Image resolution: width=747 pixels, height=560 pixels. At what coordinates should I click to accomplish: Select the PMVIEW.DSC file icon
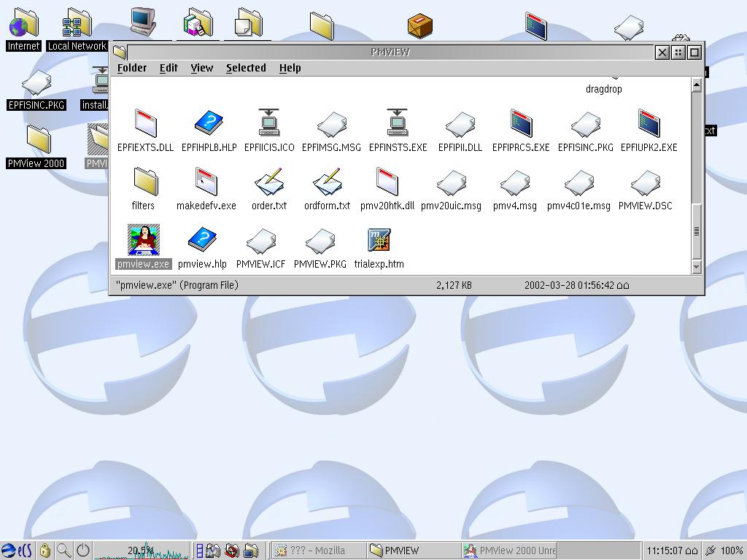(x=646, y=183)
